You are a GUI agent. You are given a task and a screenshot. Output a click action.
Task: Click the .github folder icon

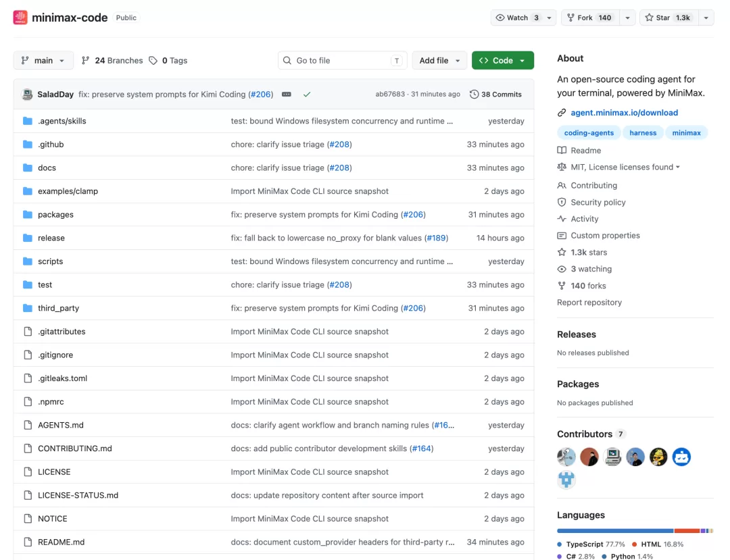pyautogui.click(x=28, y=144)
